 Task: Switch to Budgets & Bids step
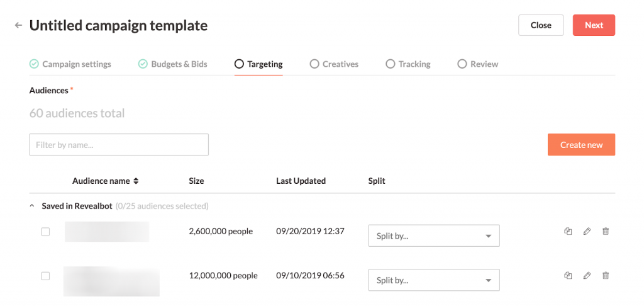click(x=173, y=64)
